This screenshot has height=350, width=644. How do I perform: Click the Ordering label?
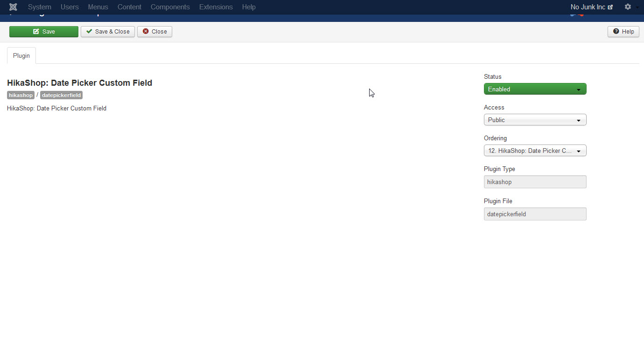[x=495, y=138]
